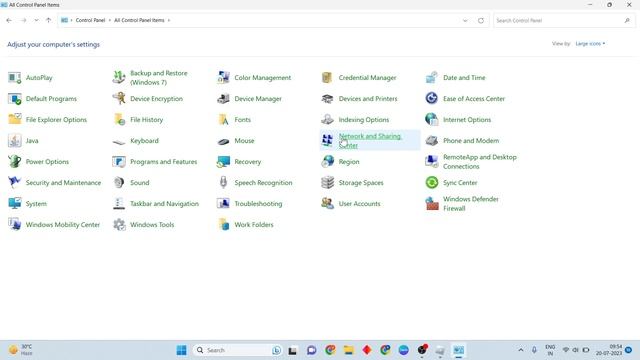Expand the chevron after Control Panel breadcrumb
Image resolution: width=640 pixels, height=360 pixels.
tap(109, 20)
